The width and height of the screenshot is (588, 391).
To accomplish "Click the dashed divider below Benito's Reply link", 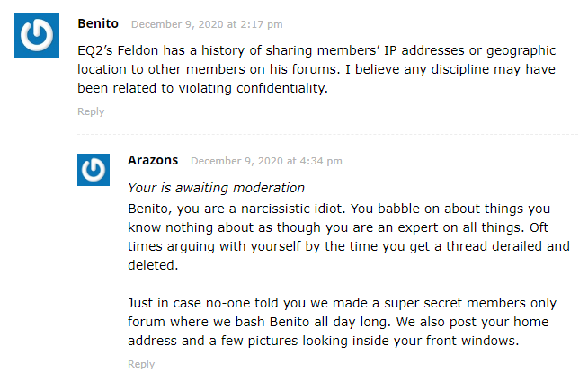I will point(328,134).
